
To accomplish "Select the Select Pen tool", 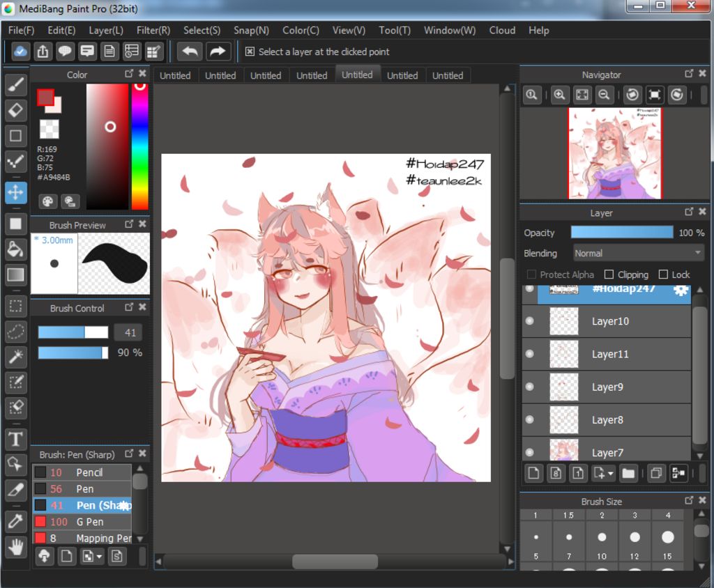I will [16, 382].
